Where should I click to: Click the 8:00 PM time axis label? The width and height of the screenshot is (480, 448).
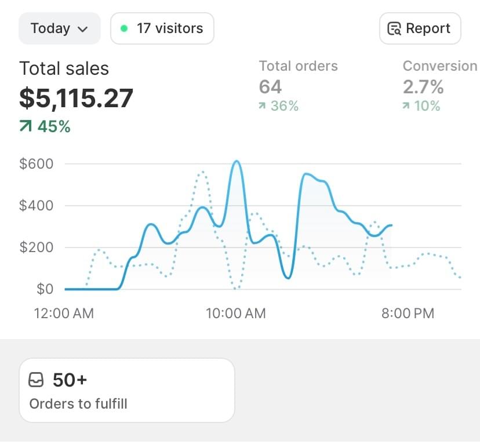point(408,314)
